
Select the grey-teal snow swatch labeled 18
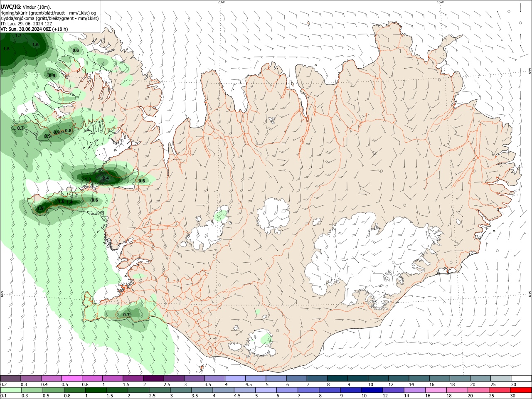[460, 378]
